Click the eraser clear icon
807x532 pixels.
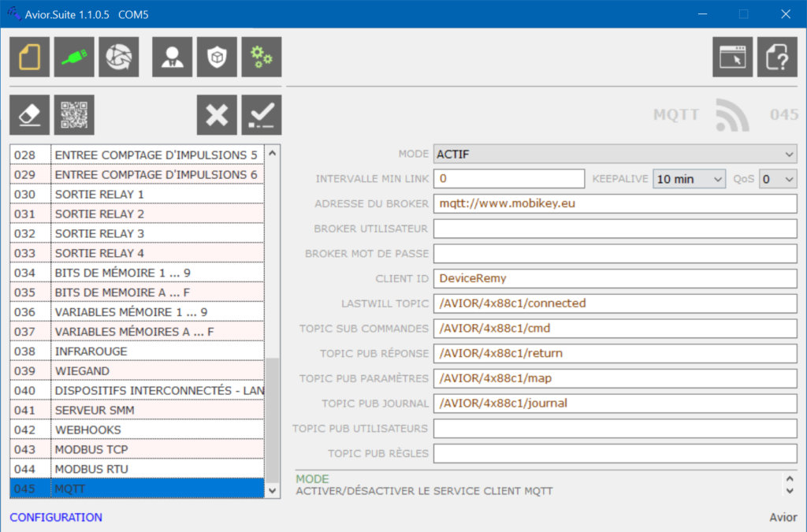30,115
